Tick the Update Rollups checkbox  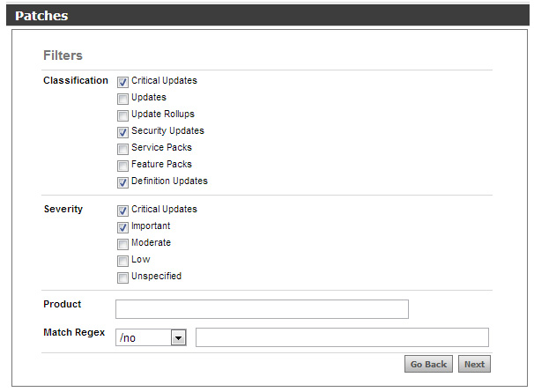[x=122, y=115]
